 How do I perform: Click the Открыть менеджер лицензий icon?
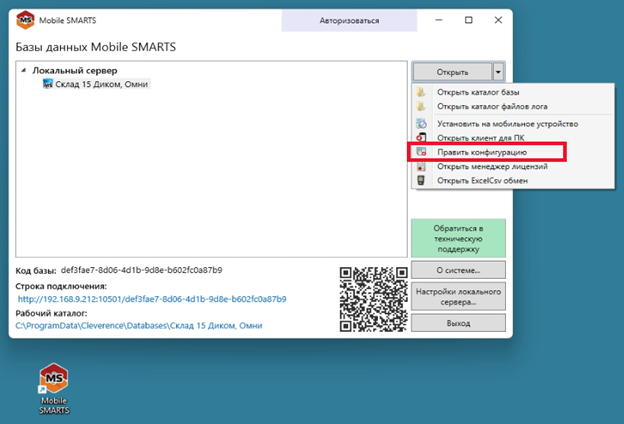pos(421,166)
